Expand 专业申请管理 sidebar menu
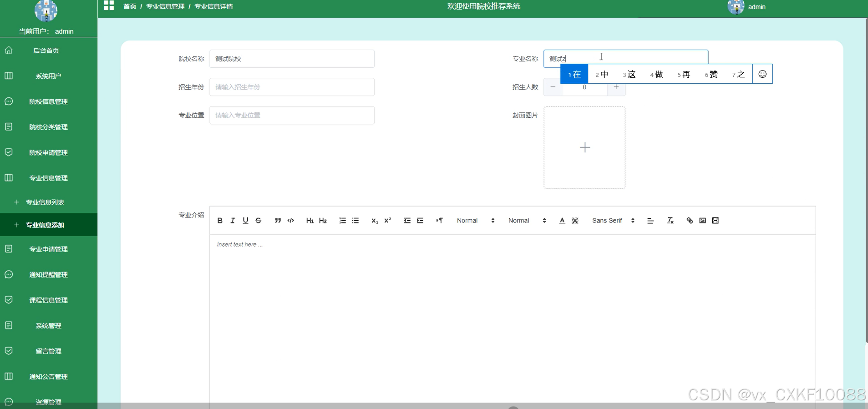 pos(49,249)
